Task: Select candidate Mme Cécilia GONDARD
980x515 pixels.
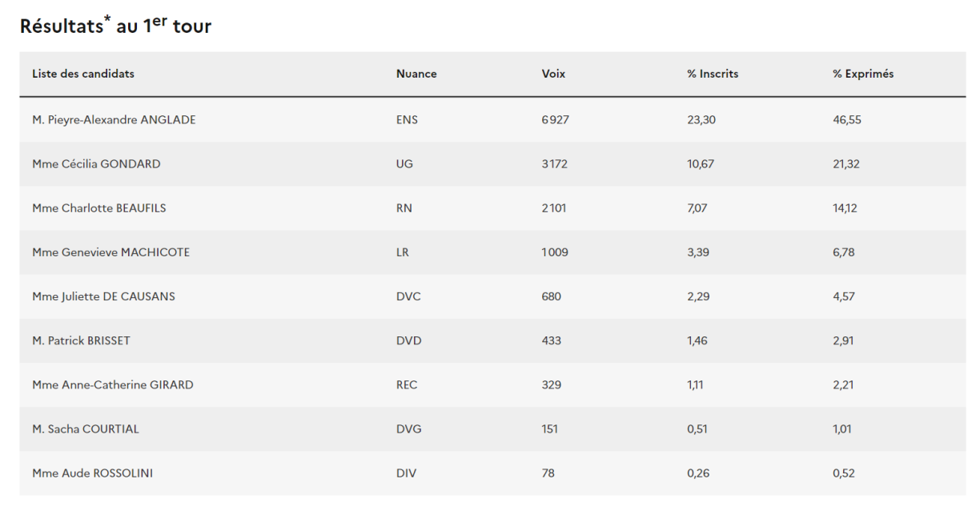Action: click(x=96, y=164)
